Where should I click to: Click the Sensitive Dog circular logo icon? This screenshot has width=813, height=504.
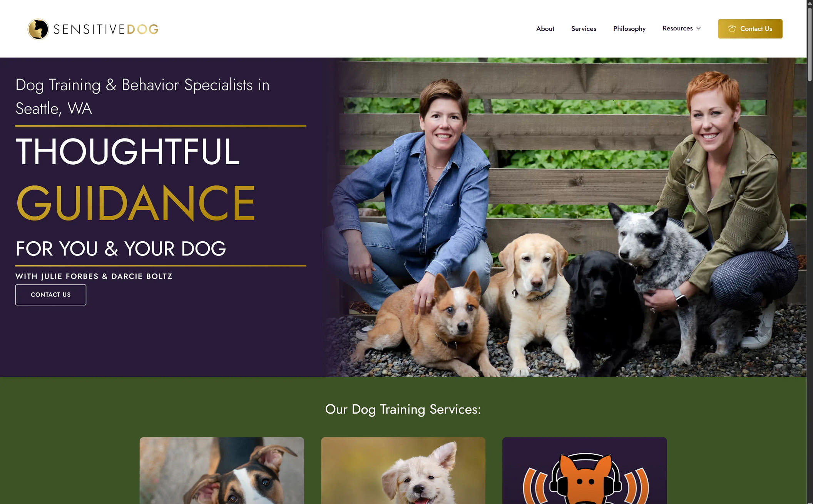coord(38,29)
